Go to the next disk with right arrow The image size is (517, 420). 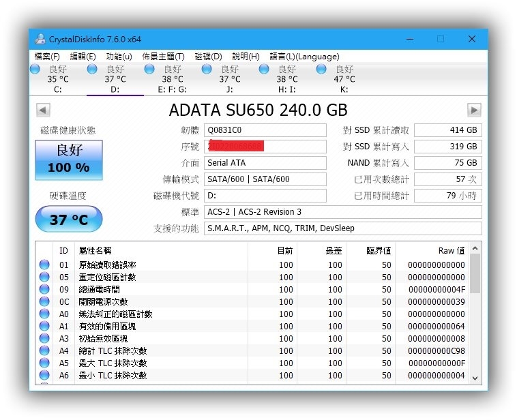474,110
